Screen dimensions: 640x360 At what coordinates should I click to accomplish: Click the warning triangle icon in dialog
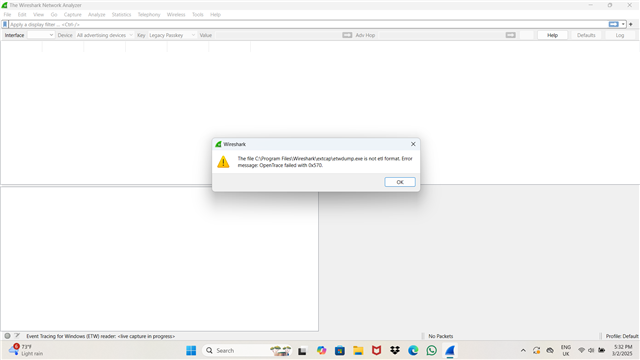223,162
